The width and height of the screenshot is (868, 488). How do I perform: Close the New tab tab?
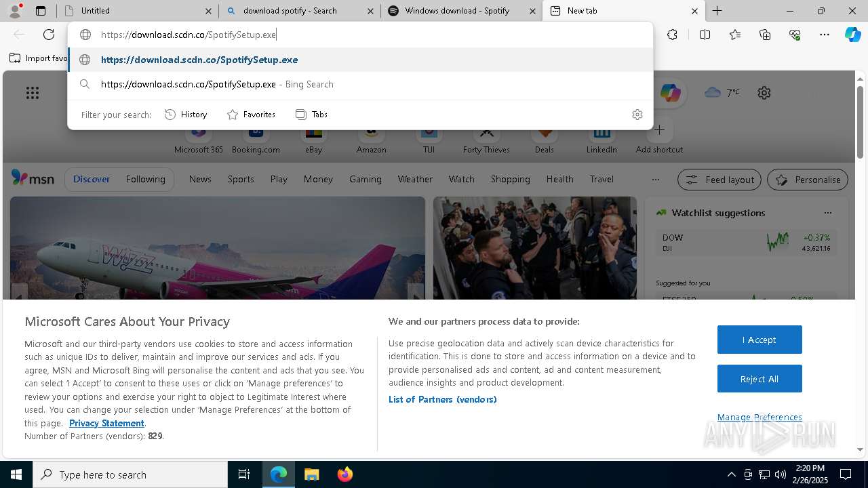(694, 11)
